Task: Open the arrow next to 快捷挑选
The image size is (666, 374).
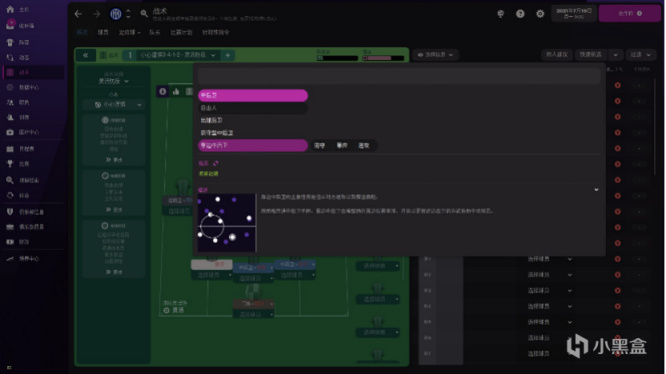Action: point(615,55)
